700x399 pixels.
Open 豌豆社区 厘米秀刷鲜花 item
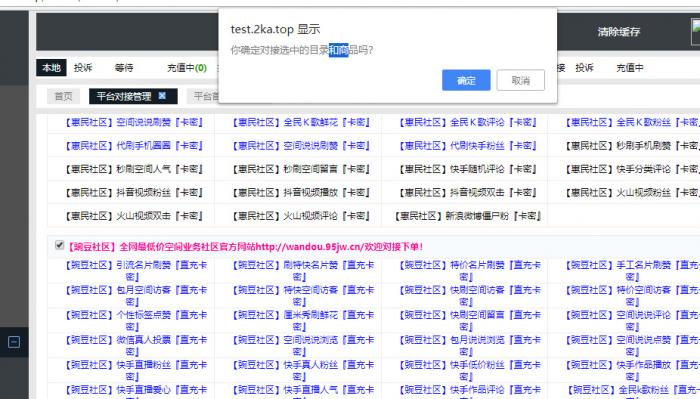pos(303,320)
